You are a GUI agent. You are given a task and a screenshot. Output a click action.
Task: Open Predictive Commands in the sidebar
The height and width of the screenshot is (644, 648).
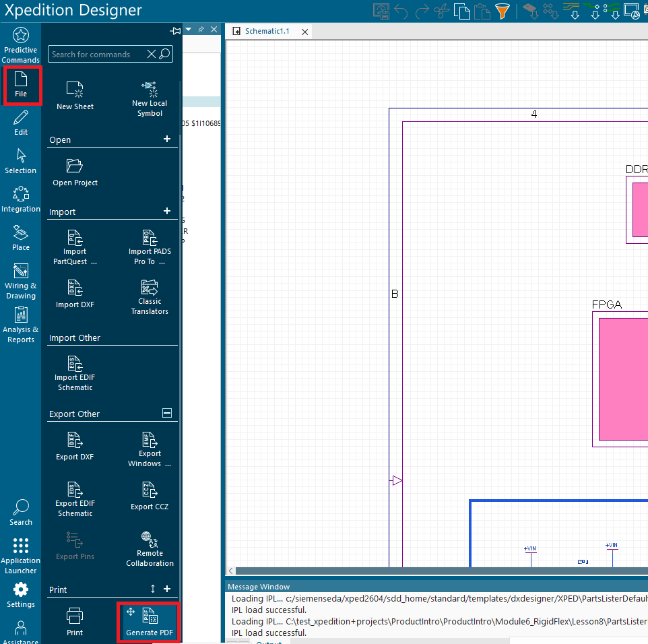[21, 45]
